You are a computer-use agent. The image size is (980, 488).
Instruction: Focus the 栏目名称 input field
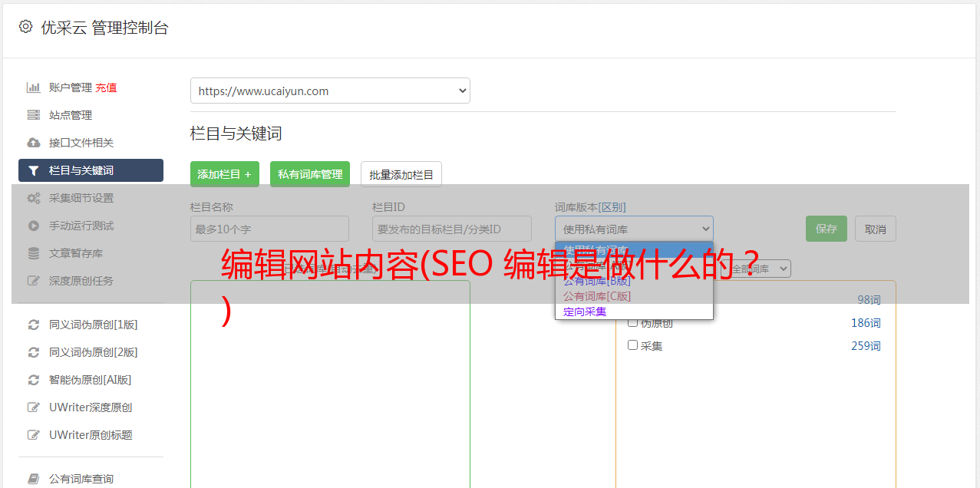[269, 229]
